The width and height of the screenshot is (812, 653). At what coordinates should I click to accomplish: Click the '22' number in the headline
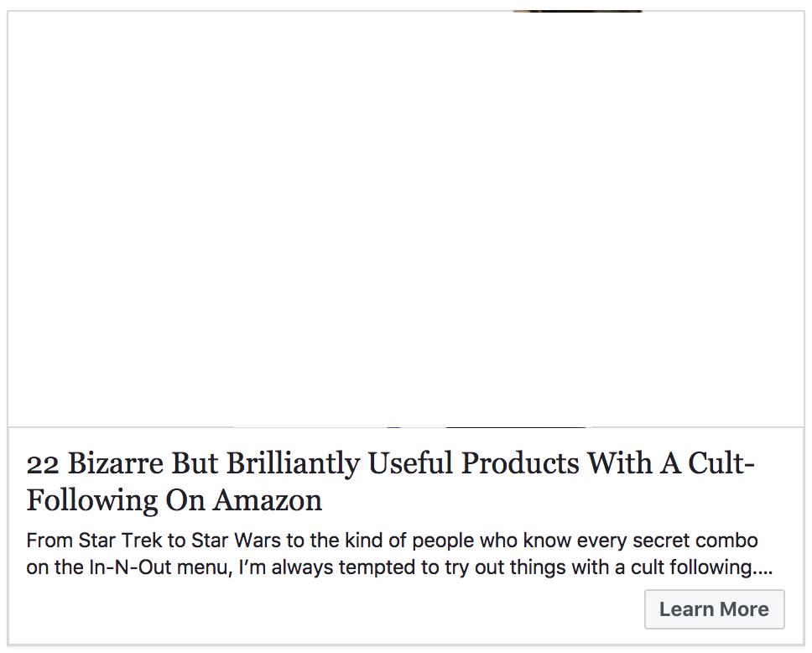pos(43,464)
